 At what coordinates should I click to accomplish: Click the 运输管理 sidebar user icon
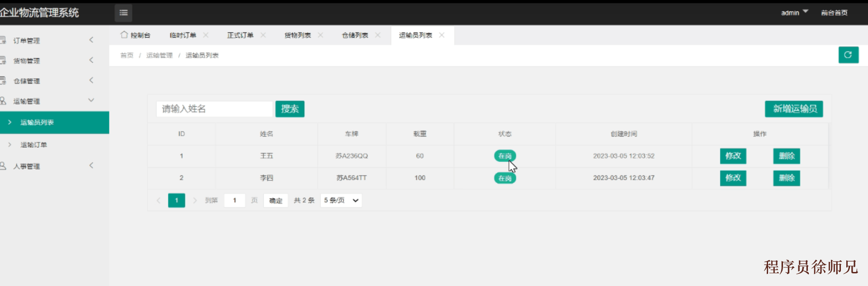3,101
